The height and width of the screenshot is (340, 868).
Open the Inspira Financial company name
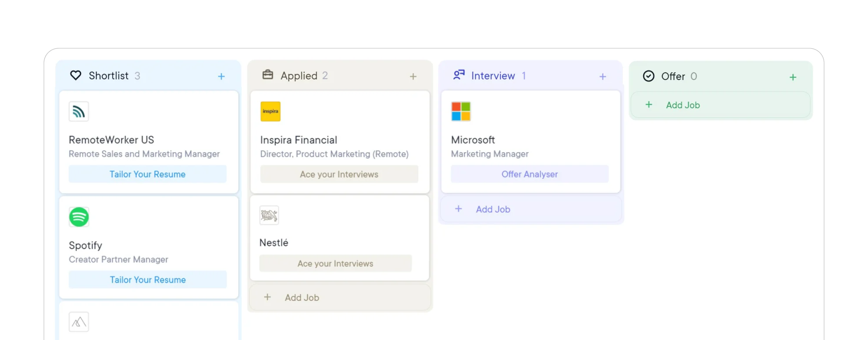coord(299,140)
